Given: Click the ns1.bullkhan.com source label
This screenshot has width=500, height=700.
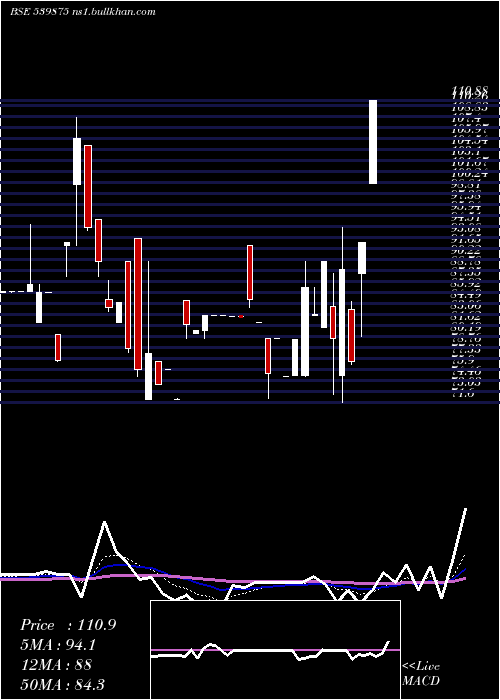Looking at the screenshot, I should coord(113,12).
